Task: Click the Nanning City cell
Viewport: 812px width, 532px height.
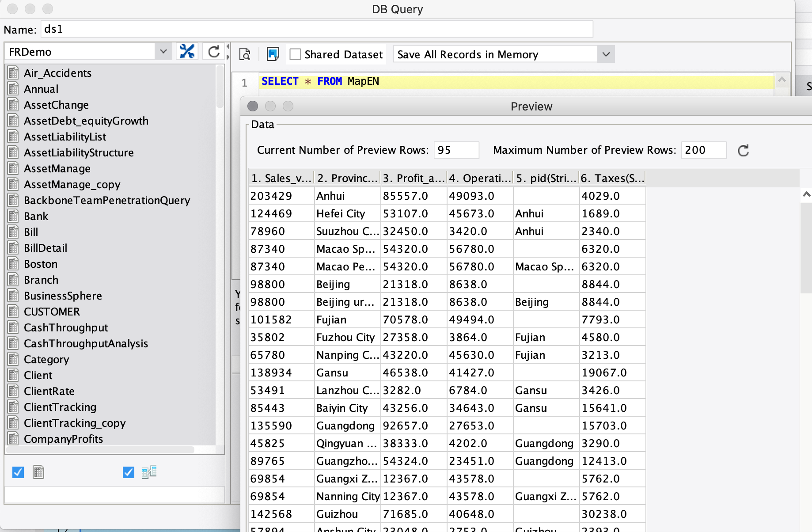Action: 347,496
